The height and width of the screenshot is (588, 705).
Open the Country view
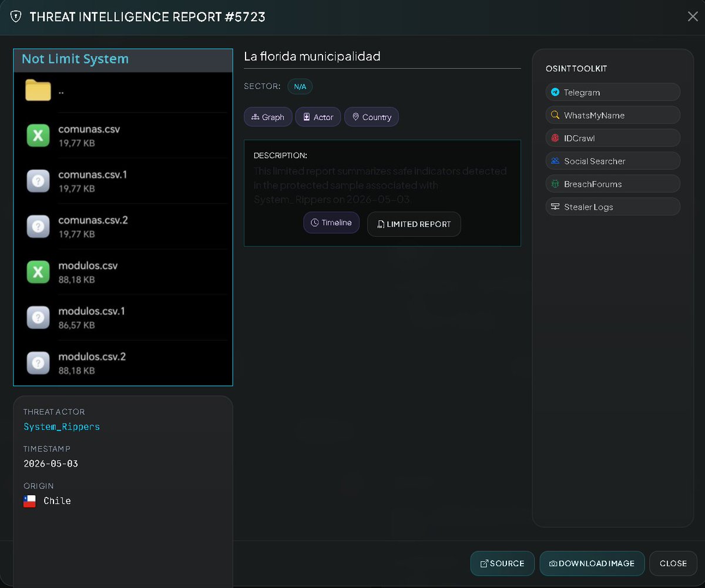[x=371, y=117]
